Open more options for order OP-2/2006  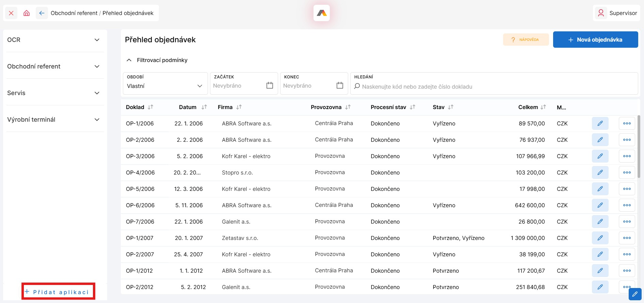[x=627, y=140]
